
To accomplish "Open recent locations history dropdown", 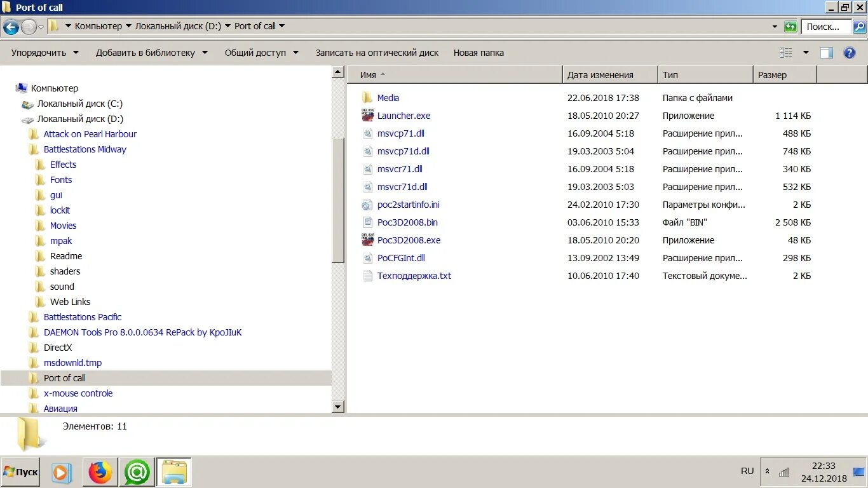I will pyautogui.click(x=41, y=27).
